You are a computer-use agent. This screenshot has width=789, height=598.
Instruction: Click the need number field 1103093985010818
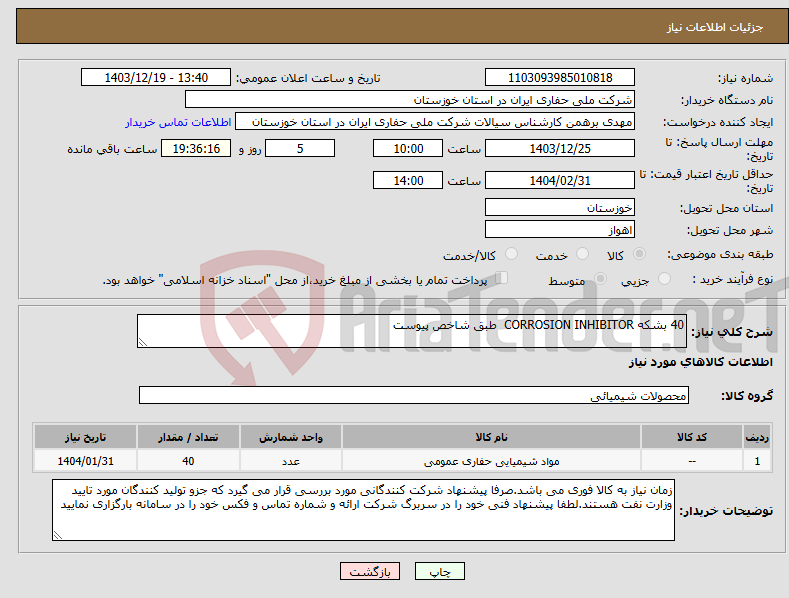(x=560, y=78)
